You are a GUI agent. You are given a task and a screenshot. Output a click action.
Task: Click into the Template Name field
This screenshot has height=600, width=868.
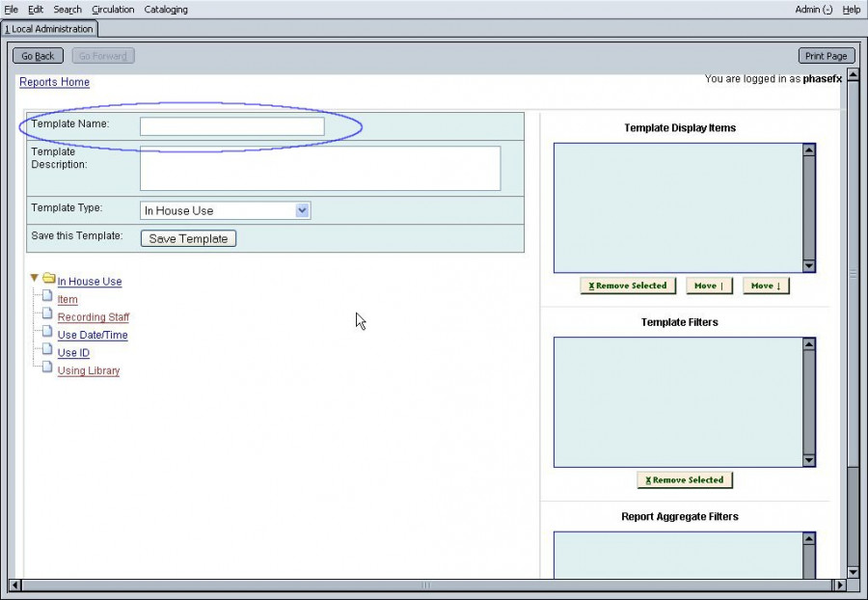click(232, 126)
